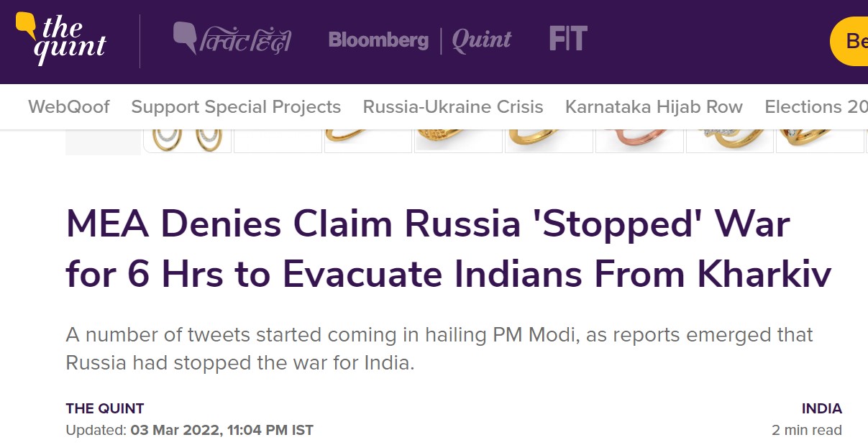Open the WebQoof section
This screenshot has height=445, width=868.
point(69,107)
